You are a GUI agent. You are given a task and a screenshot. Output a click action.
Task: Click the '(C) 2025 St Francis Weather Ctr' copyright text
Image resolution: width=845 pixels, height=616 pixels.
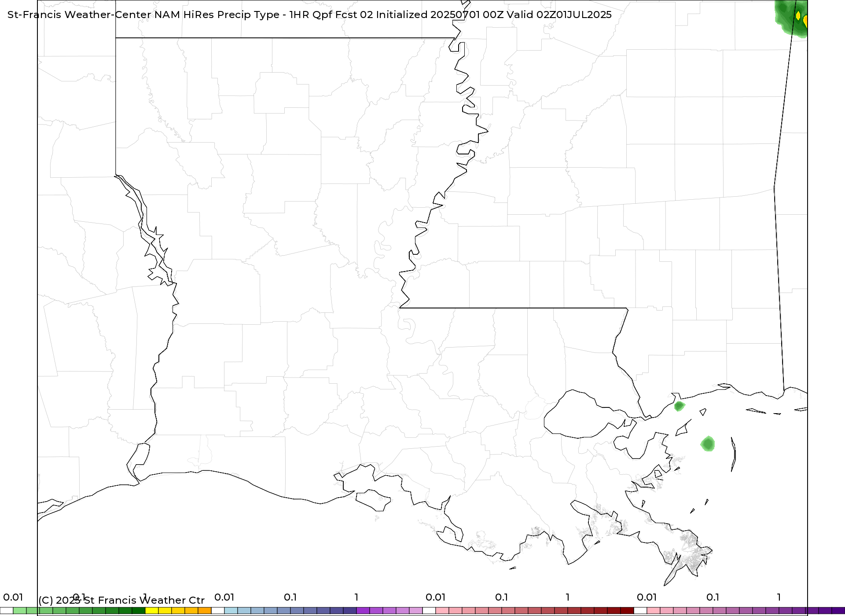tap(121, 600)
